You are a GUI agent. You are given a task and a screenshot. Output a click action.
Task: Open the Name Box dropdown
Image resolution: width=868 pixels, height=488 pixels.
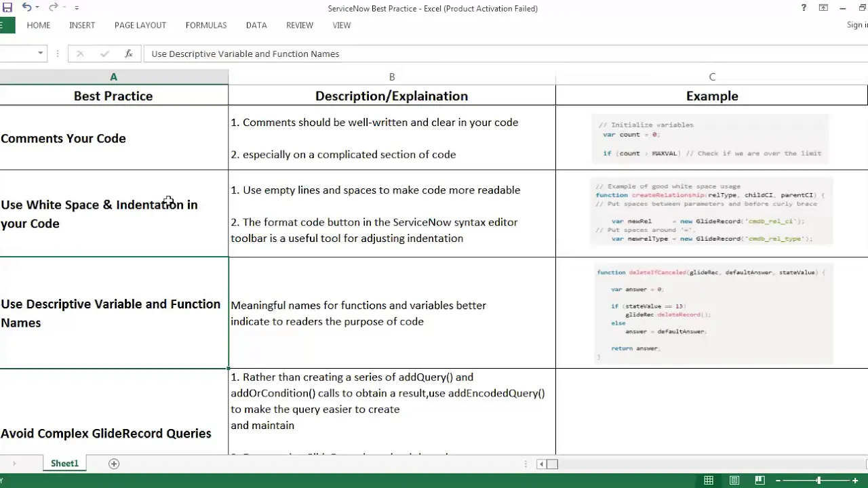coord(39,54)
